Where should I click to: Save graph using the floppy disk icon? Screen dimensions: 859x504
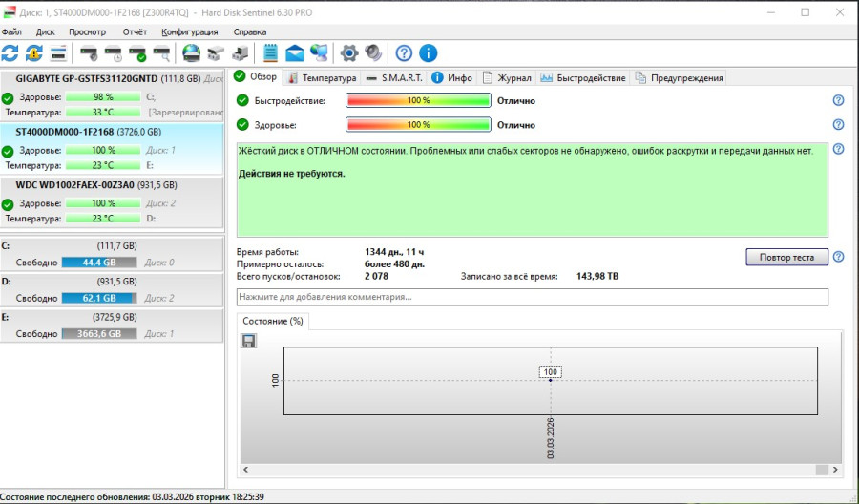point(249,341)
